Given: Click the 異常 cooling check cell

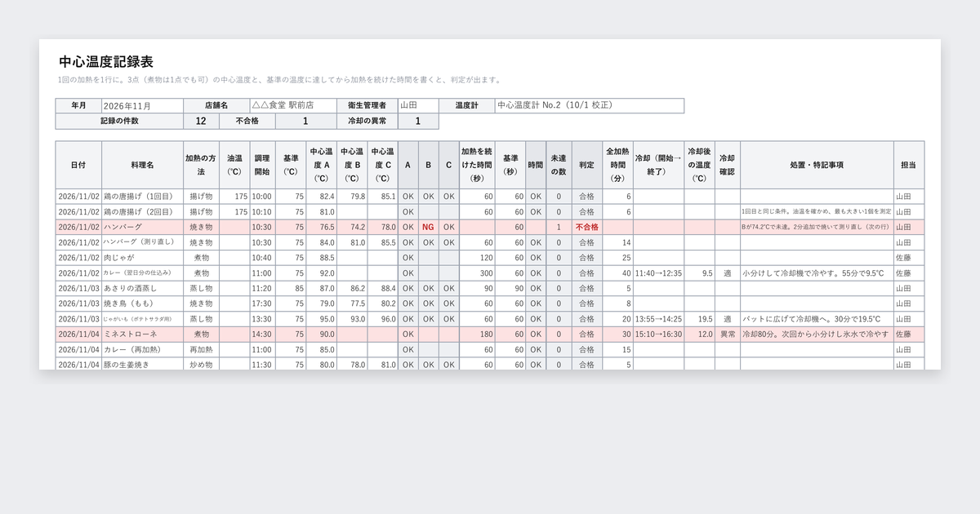Looking at the screenshot, I should coord(727,335).
